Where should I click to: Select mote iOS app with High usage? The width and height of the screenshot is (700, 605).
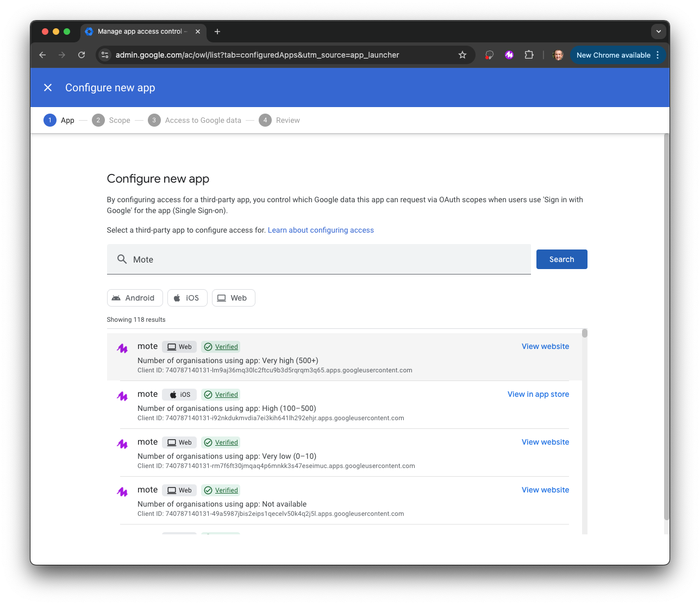pyautogui.click(x=344, y=405)
